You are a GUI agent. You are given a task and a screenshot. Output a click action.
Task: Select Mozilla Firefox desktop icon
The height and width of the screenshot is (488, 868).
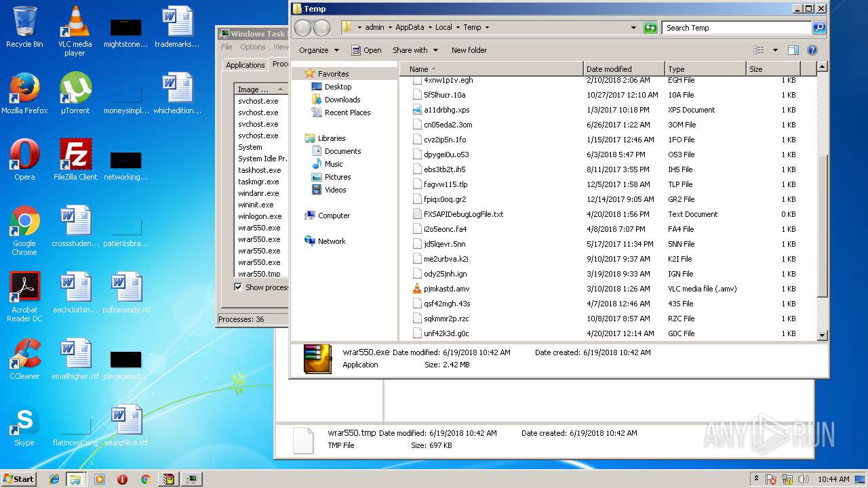(24, 94)
